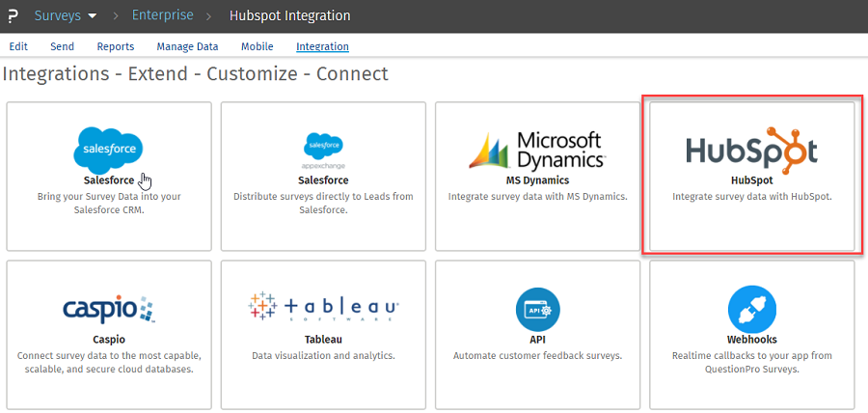Viewport: 868px width, 413px height.
Task: Select the Integration tab
Action: [x=322, y=46]
